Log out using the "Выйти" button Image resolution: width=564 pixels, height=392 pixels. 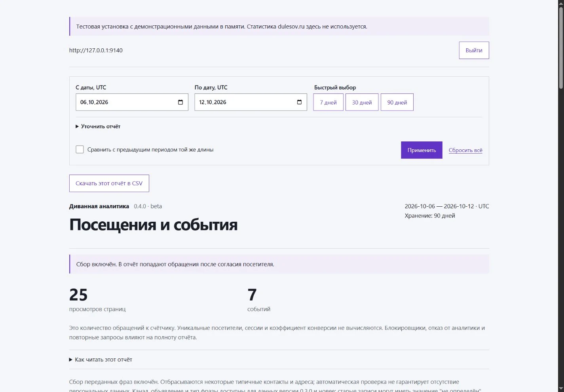474,50
